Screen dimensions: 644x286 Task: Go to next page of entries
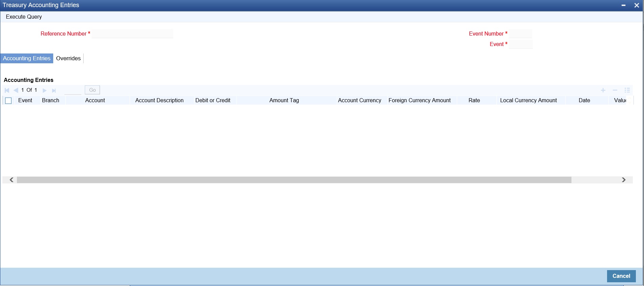point(44,90)
